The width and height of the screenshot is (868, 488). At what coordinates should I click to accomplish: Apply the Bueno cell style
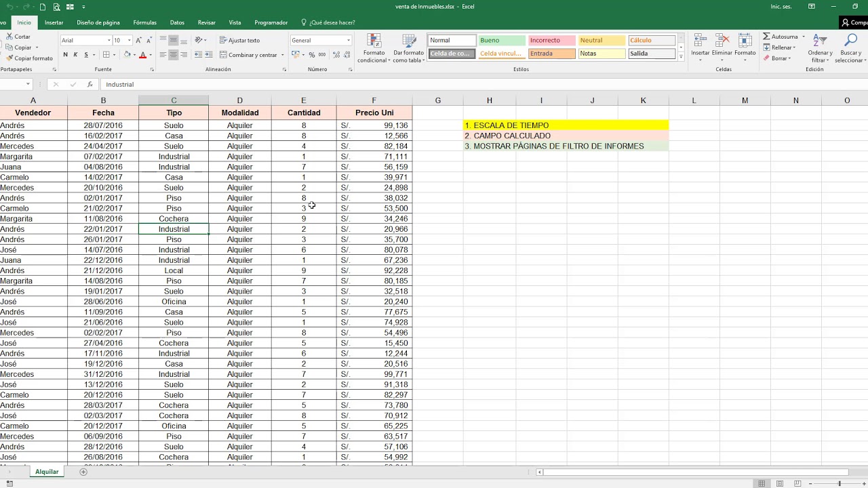pyautogui.click(x=501, y=41)
